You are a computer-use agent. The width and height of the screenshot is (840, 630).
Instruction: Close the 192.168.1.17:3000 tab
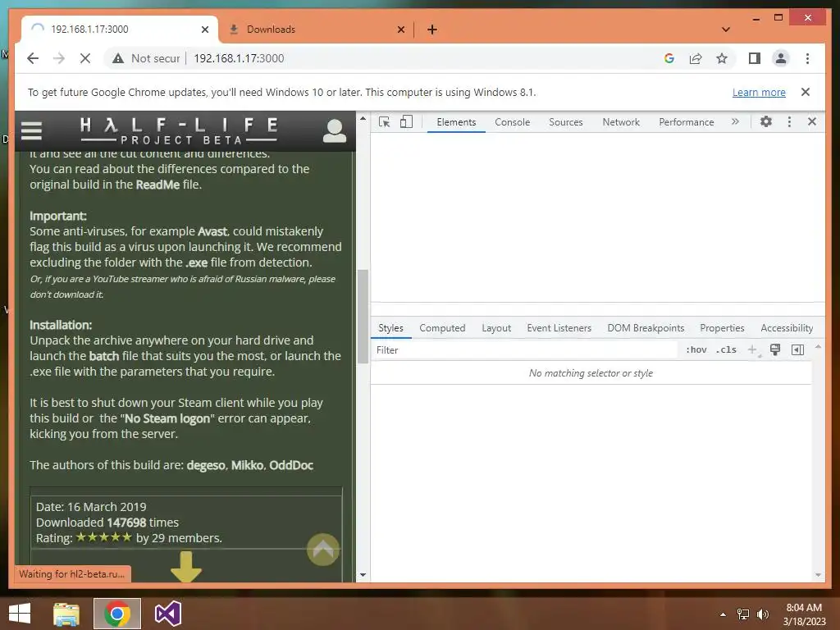[204, 30]
